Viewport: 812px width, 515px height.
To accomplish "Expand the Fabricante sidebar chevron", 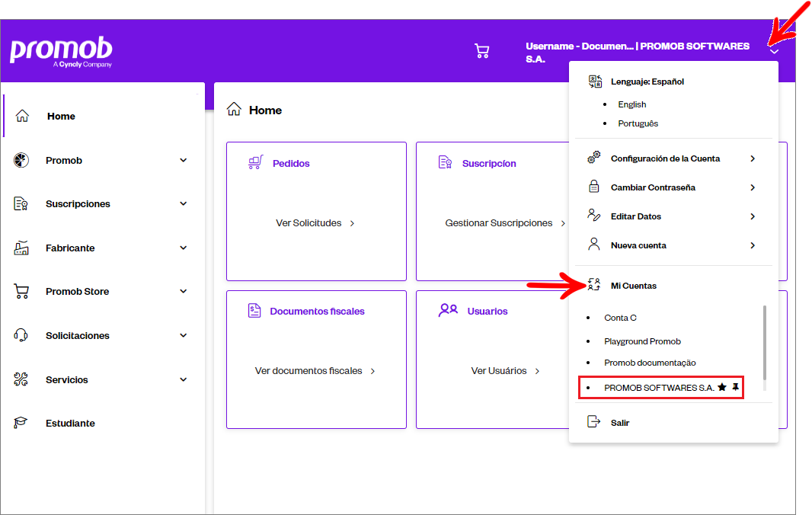I will coord(184,248).
